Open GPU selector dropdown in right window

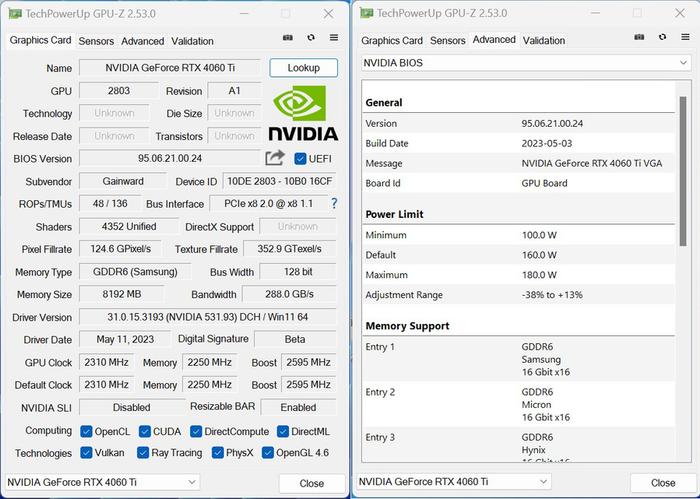point(454,482)
